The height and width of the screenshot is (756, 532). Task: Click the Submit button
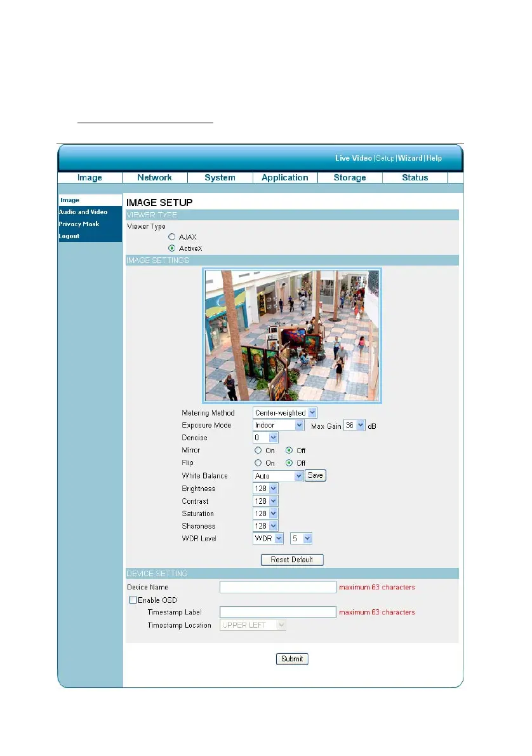click(x=292, y=659)
